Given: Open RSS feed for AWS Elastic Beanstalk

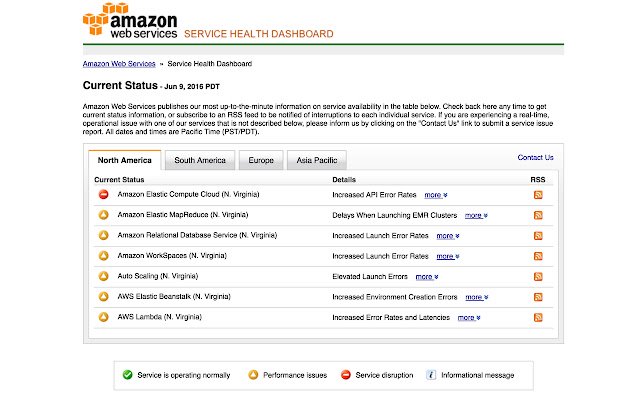Looking at the screenshot, I should pos(538,297).
